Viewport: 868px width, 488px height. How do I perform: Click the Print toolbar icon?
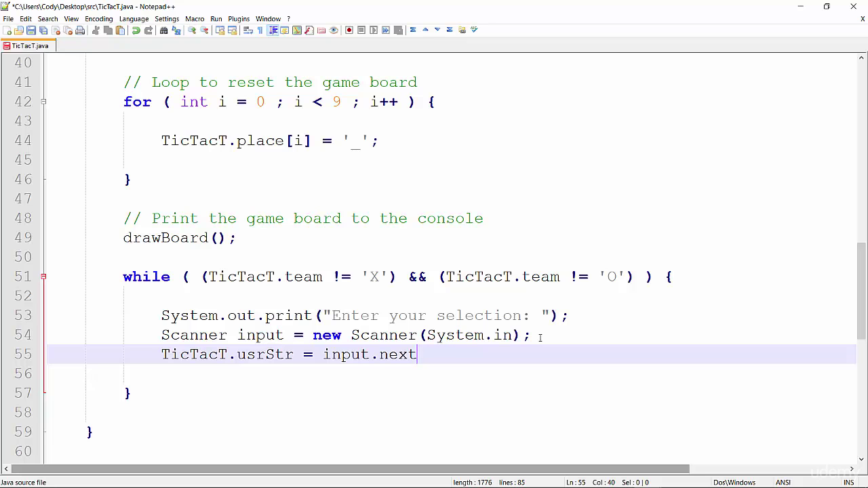point(80,30)
